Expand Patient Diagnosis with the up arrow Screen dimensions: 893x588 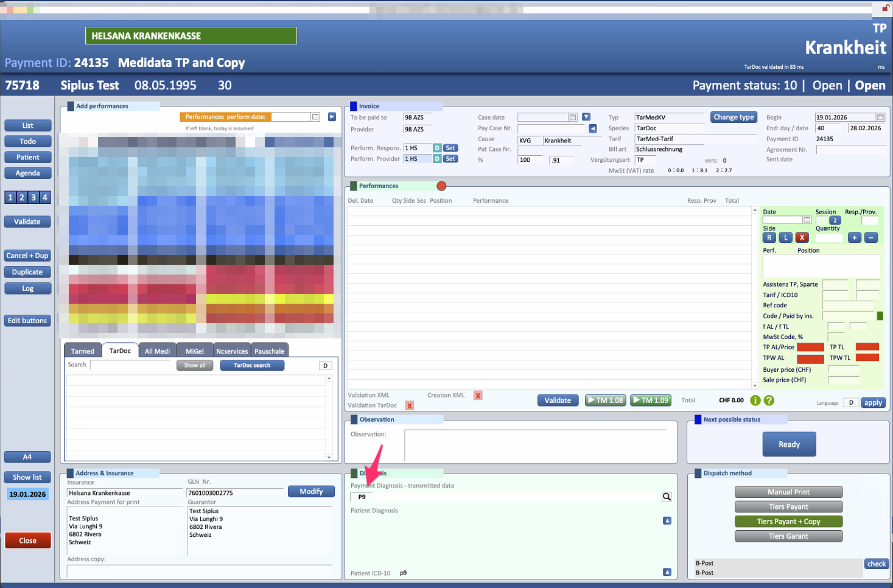pyautogui.click(x=667, y=520)
